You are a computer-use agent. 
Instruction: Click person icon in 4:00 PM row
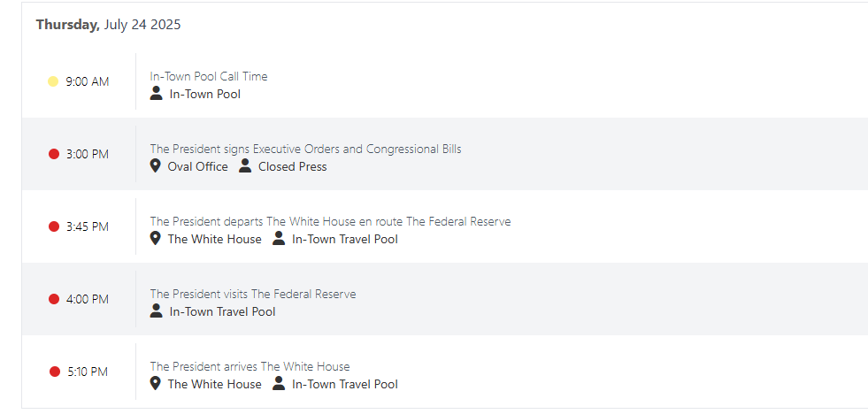pyautogui.click(x=156, y=311)
